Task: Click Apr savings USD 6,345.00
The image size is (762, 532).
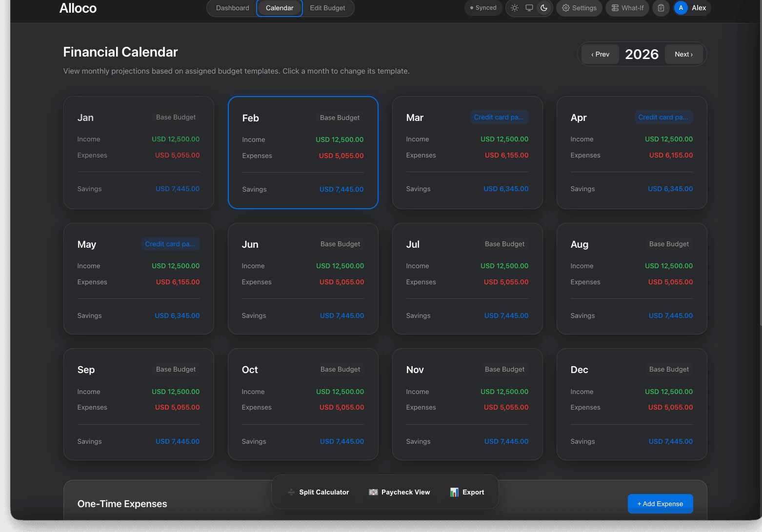Action: coord(670,189)
